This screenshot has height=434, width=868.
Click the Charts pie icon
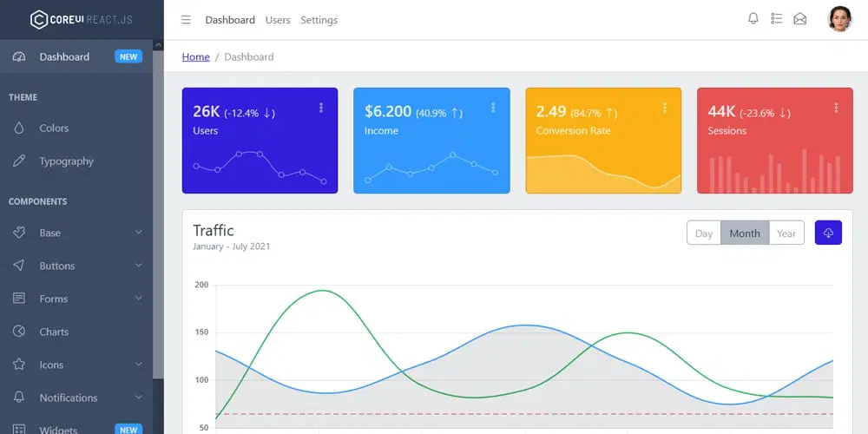[19, 332]
